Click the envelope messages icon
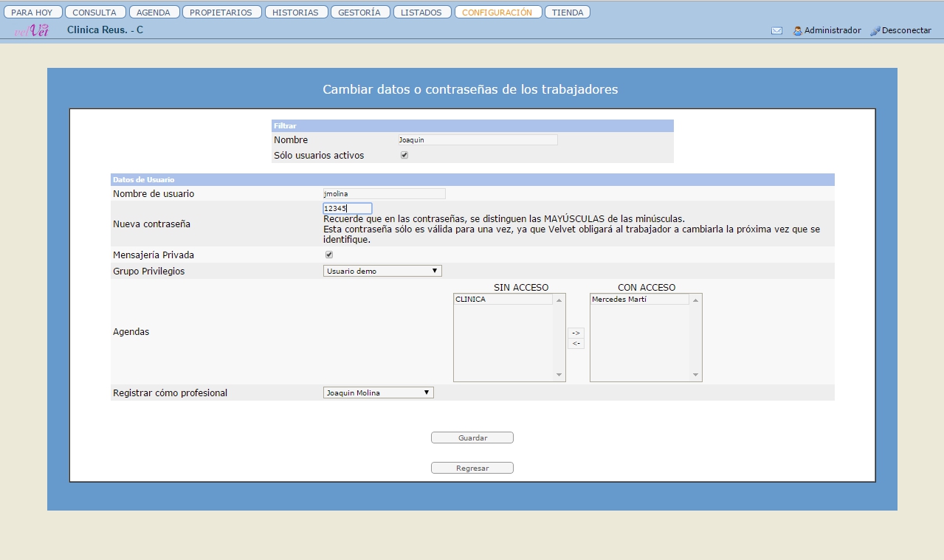944x560 pixels. [776, 31]
